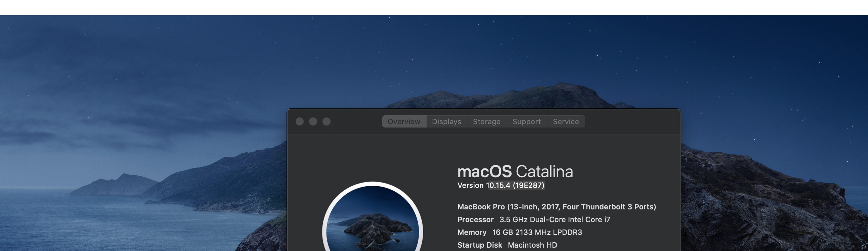Open the Displays tab

(446, 121)
